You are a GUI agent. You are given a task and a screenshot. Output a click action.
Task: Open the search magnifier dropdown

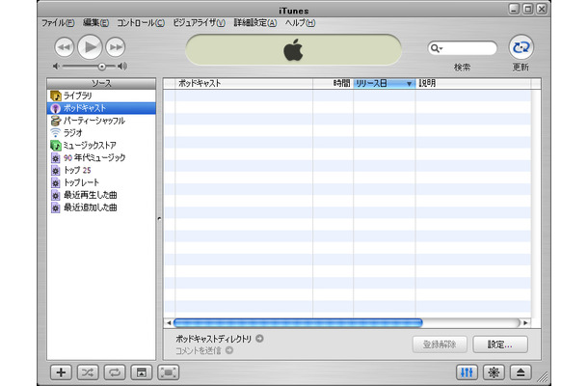pyautogui.click(x=437, y=48)
